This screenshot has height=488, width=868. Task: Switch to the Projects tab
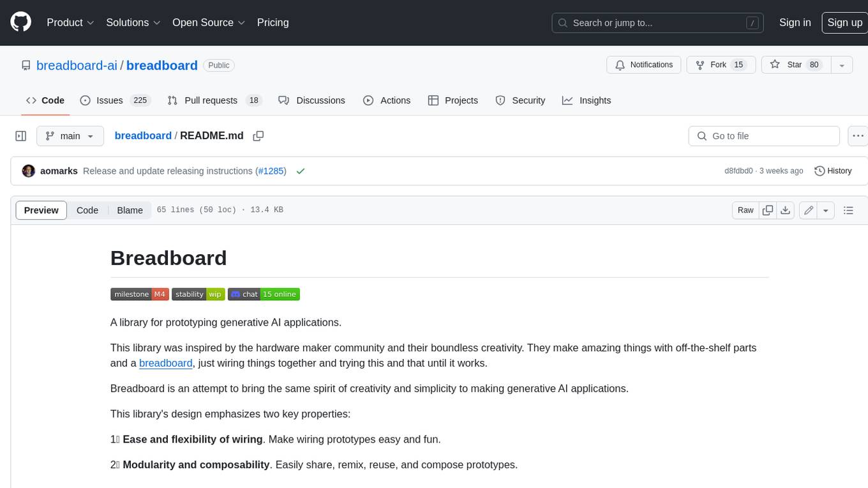click(x=453, y=100)
